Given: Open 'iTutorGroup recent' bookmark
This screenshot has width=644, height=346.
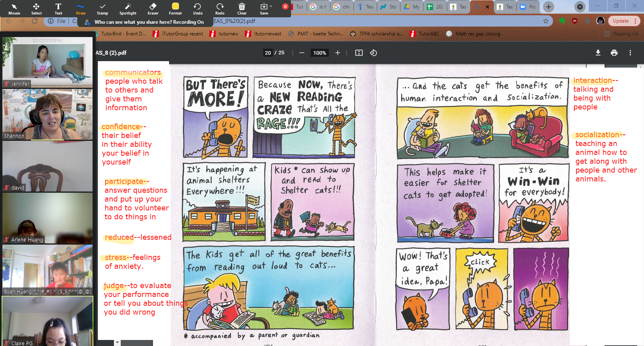Looking at the screenshot, I should click(178, 34).
